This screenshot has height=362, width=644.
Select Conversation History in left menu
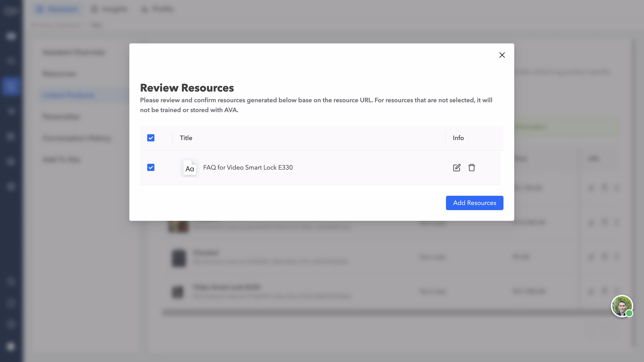77,138
